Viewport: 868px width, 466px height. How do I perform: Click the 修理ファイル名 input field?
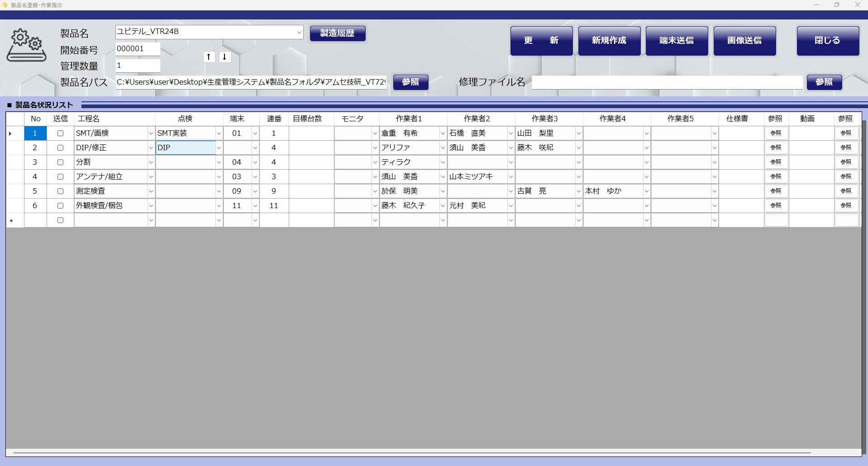tap(667, 82)
